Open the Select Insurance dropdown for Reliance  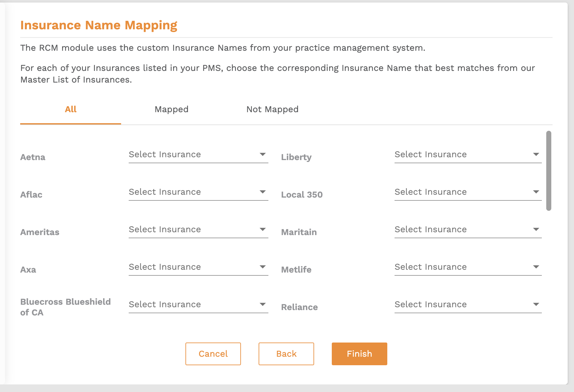tap(468, 305)
